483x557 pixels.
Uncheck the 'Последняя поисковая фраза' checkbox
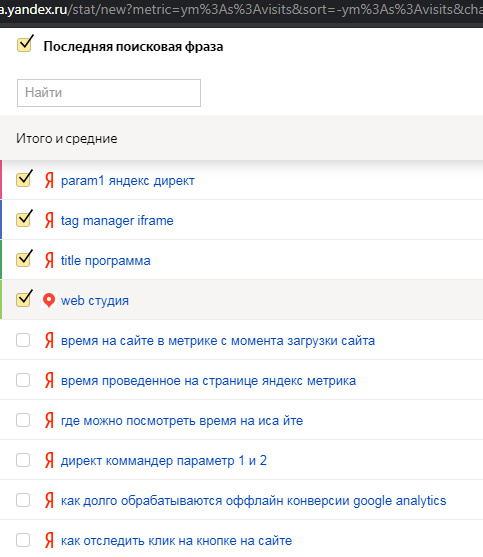24,45
